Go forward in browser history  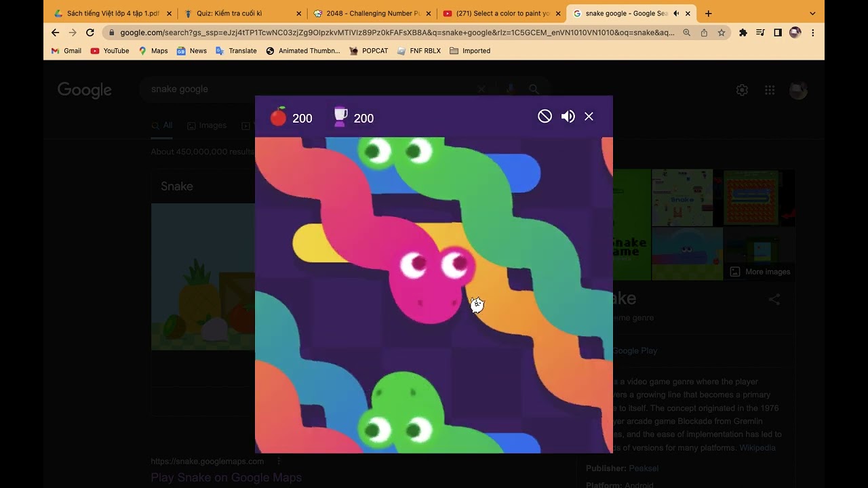pos(73,33)
